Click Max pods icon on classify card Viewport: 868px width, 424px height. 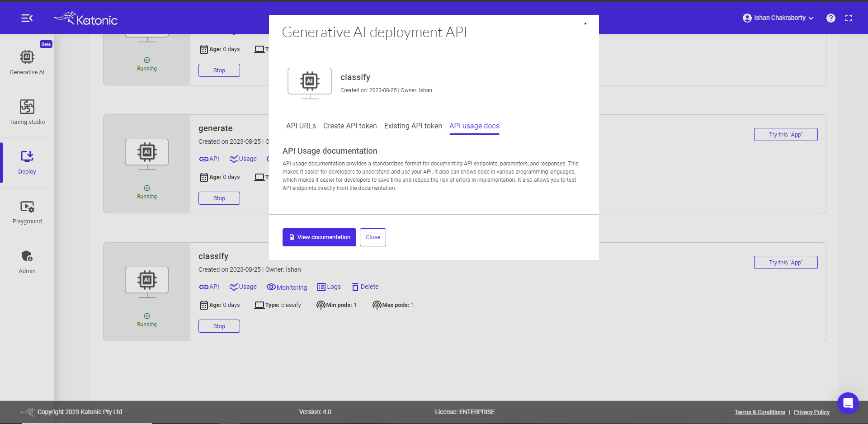(377, 305)
